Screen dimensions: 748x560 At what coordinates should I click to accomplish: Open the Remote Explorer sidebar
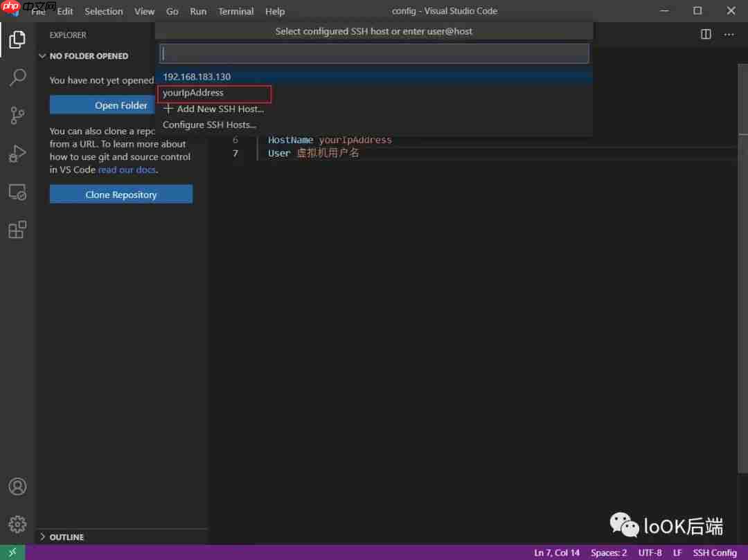(x=17, y=192)
